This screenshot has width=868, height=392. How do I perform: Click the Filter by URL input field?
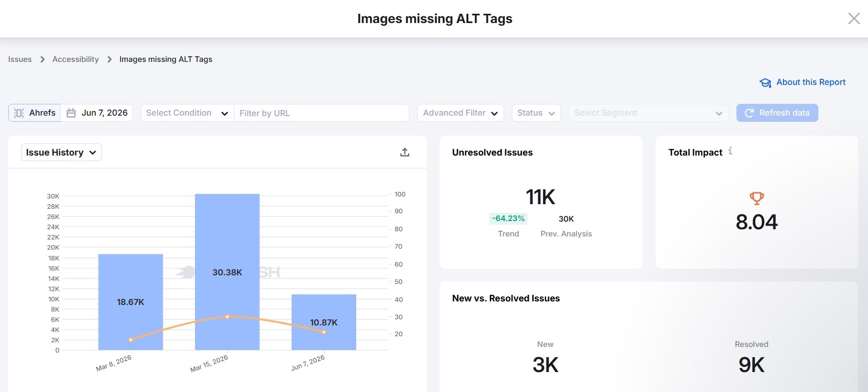tap(321, 113)
